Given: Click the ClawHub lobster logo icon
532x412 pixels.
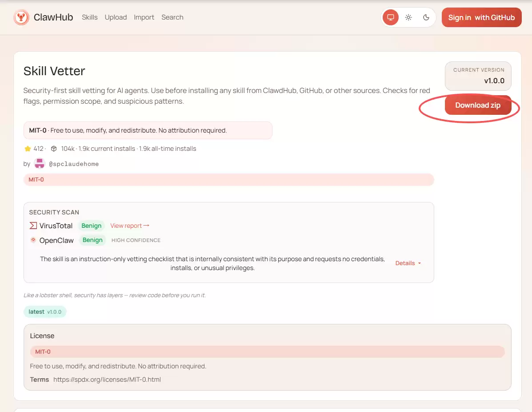Looking at the screenshot, I should [x=21, y=17].
